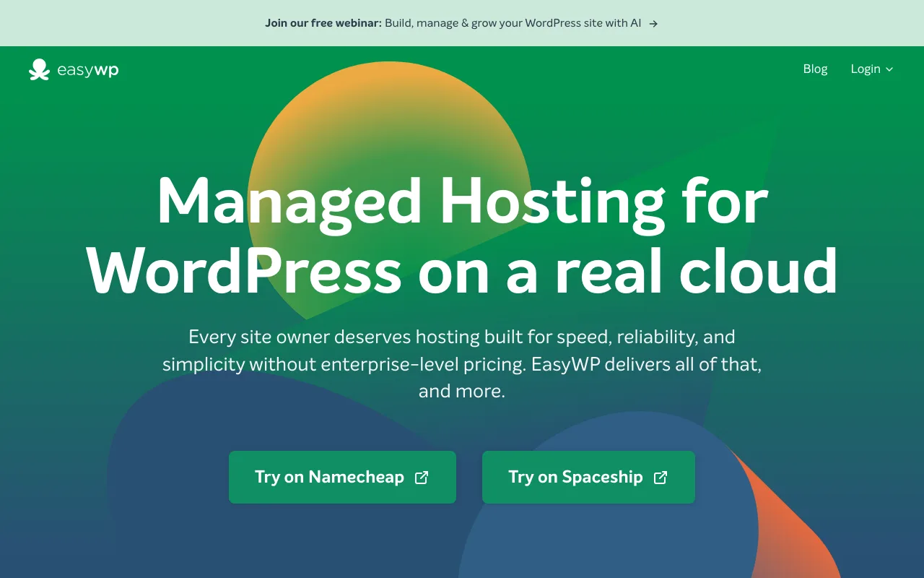Click the EasyWP octopus logo
Screen dimensions: 924x578
tap(74, 69)
